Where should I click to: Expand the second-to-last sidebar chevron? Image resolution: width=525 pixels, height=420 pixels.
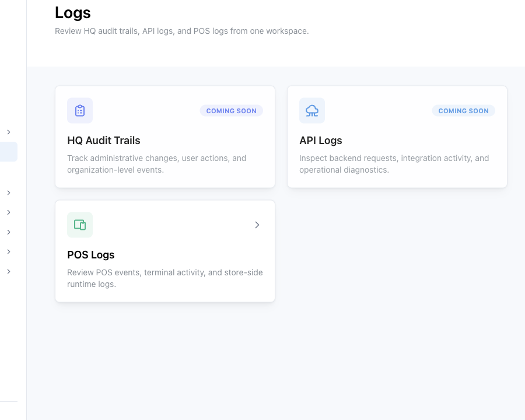(9, 251)
